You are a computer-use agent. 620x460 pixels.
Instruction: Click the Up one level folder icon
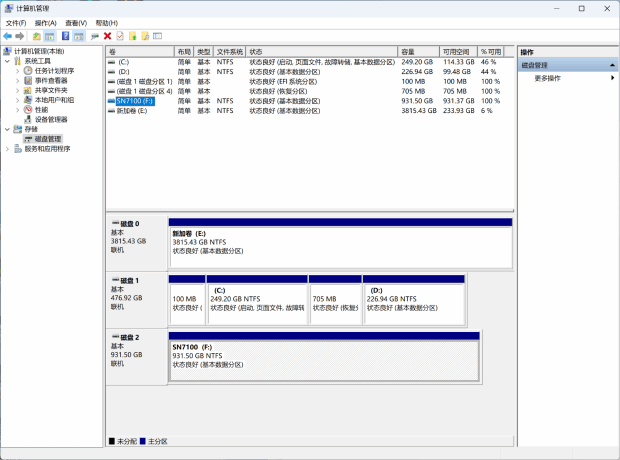click(36, 36)
